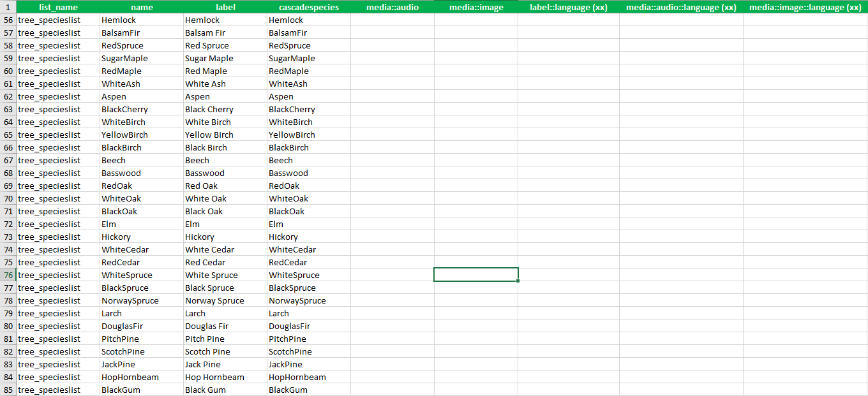Click the Hemlock cell in the name column
The width and height of the screenshot is (868, 396).
point(142,20)
